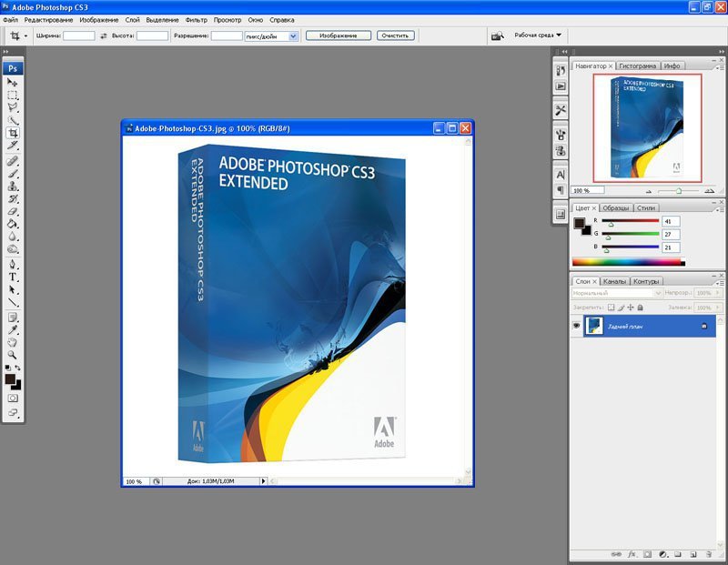
Task: Select the Eyedropper tool
Action: (13, 330)
